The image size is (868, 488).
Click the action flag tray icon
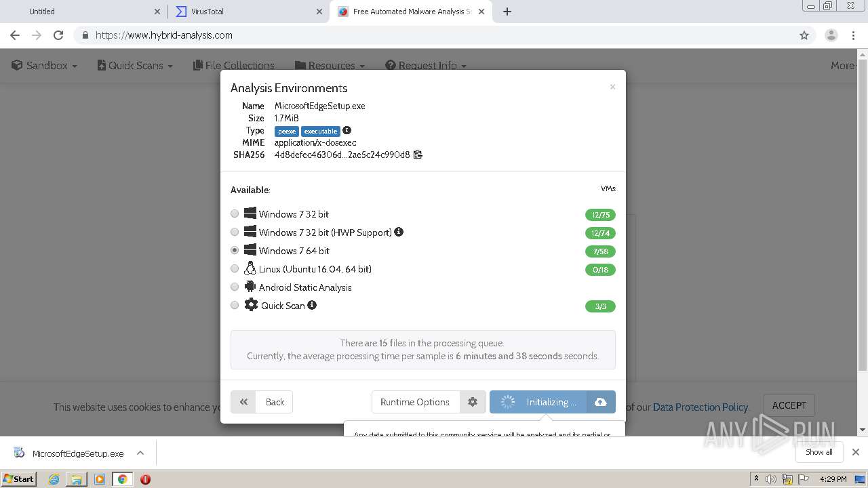(x=802, y=479)
